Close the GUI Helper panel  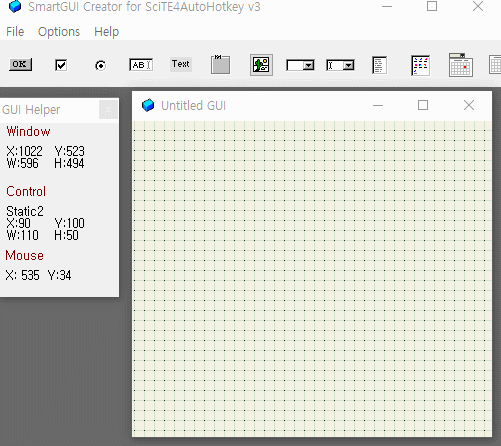pos(108,109)
